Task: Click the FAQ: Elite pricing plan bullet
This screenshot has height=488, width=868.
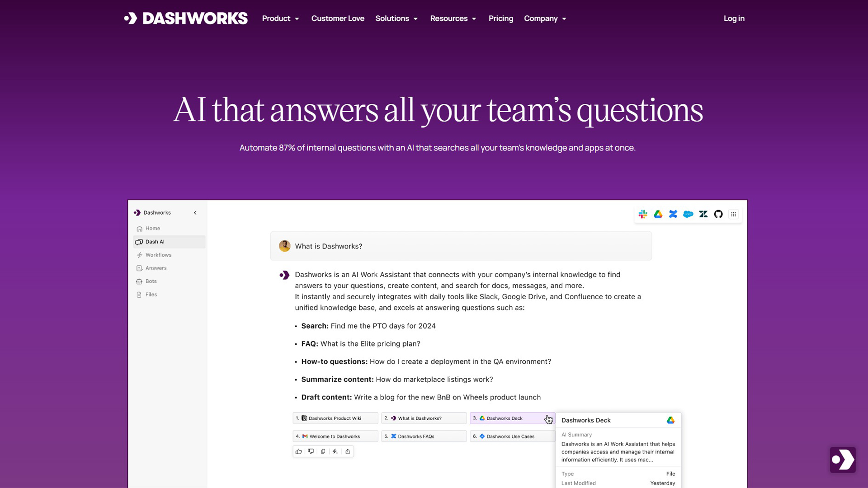Action: point(361,344)
